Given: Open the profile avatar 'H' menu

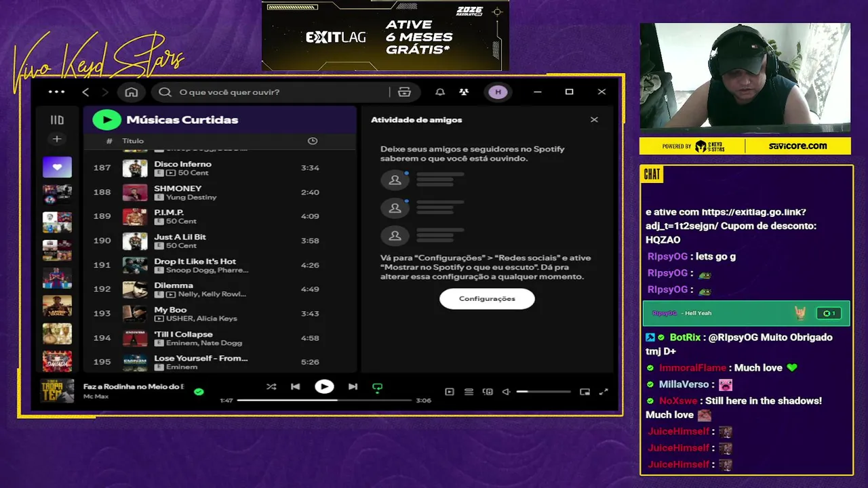Looking at the screenshot, I should [498, 92].
